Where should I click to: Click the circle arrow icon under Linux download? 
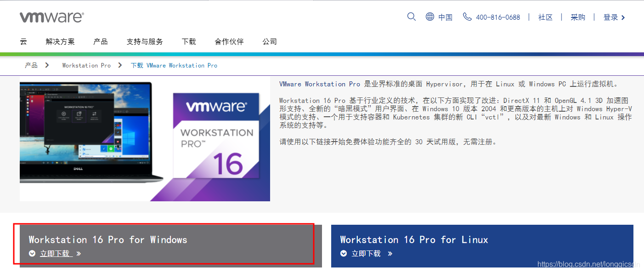(x=344, y=253)
